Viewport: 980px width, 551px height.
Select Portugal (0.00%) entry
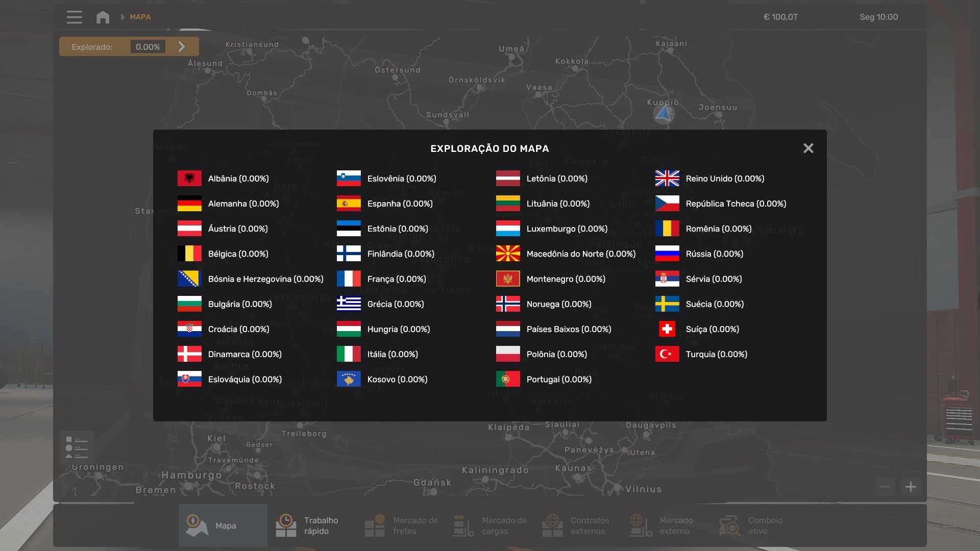[x=544, y=379]
